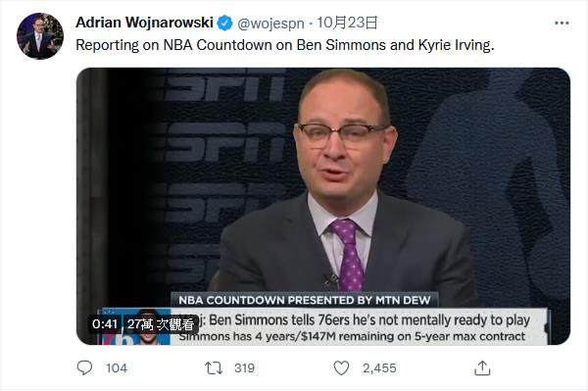Open the Adrian Wojnarowski display name link
The image size is (588, 391).
(x=144, y=23)
